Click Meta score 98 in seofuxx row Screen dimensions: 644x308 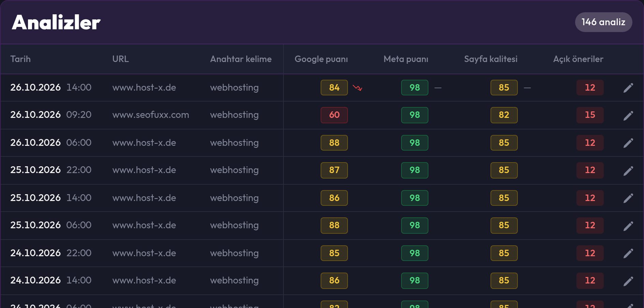[x=415, y=115]
